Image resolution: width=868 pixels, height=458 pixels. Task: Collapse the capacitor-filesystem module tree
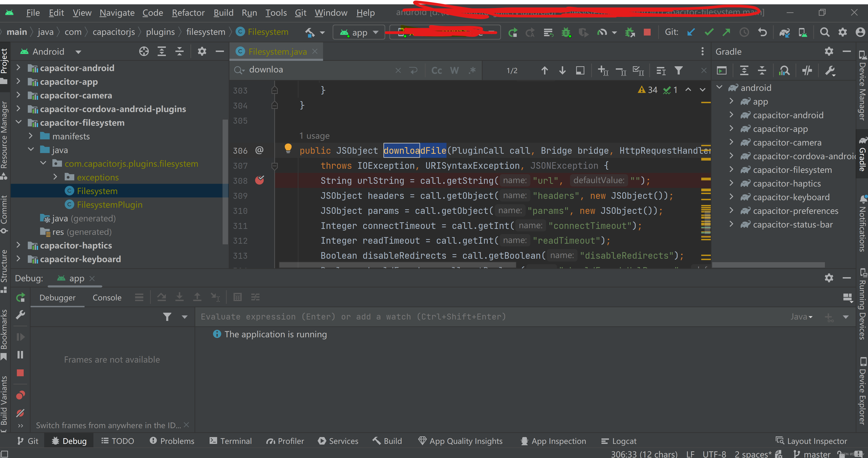pyautogui.click(x=19, y=122)
